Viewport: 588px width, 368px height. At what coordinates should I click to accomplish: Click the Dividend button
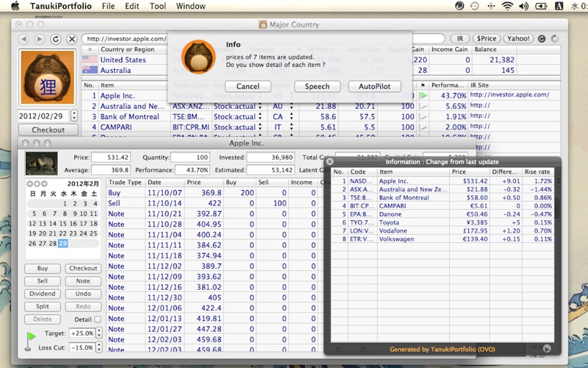pos(43,294)
